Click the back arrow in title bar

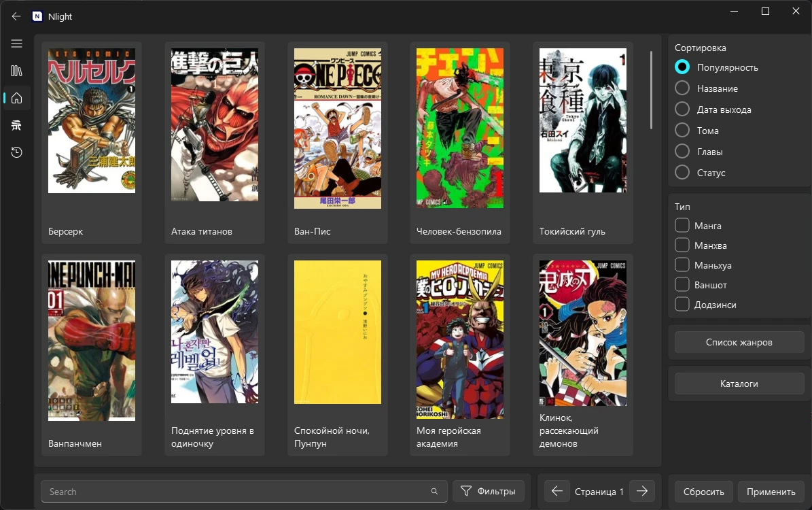tap(16, 16)
